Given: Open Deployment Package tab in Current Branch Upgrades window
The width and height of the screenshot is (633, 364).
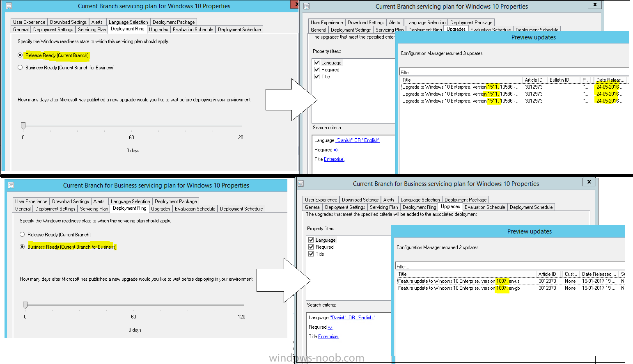Looking at the screenshot, I should (471, 23).
